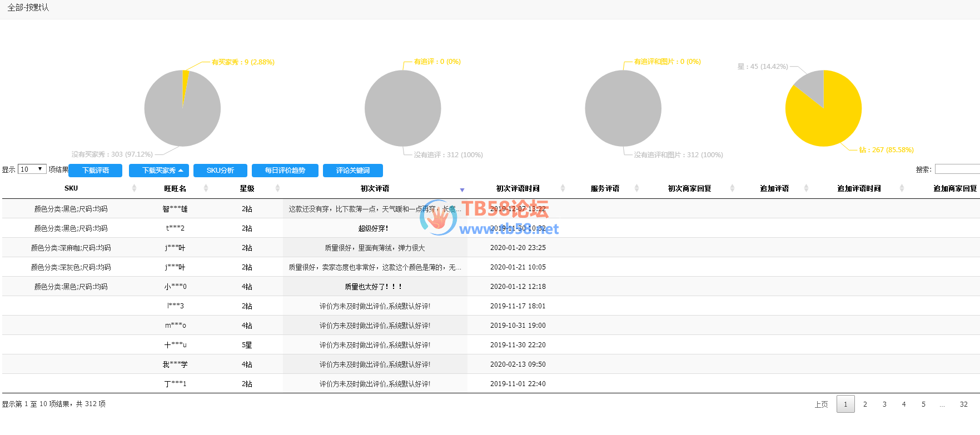Focus the 搜索 search input field

click(957, 169)
